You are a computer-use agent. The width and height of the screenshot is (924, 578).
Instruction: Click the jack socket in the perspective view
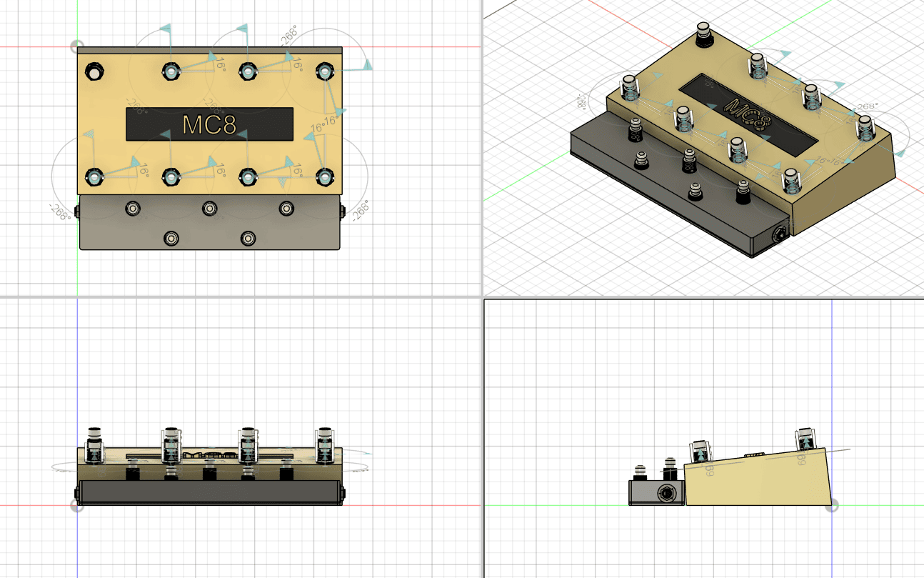[781, 234]
